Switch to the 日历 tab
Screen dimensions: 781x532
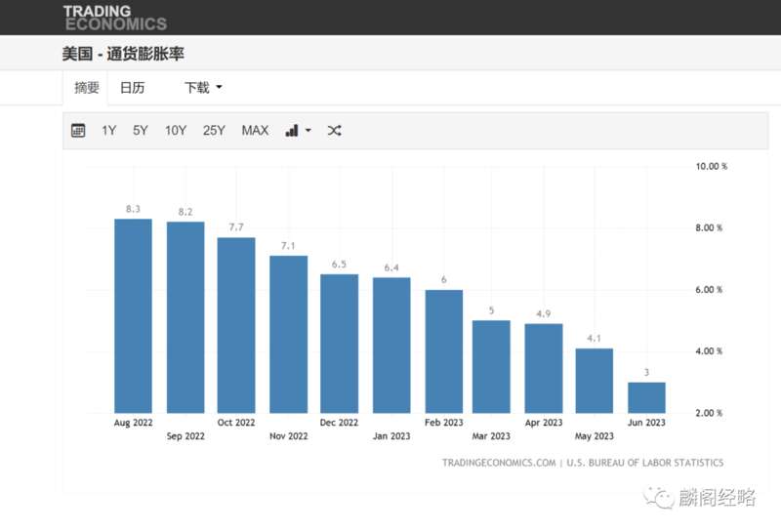coord(133,88)
